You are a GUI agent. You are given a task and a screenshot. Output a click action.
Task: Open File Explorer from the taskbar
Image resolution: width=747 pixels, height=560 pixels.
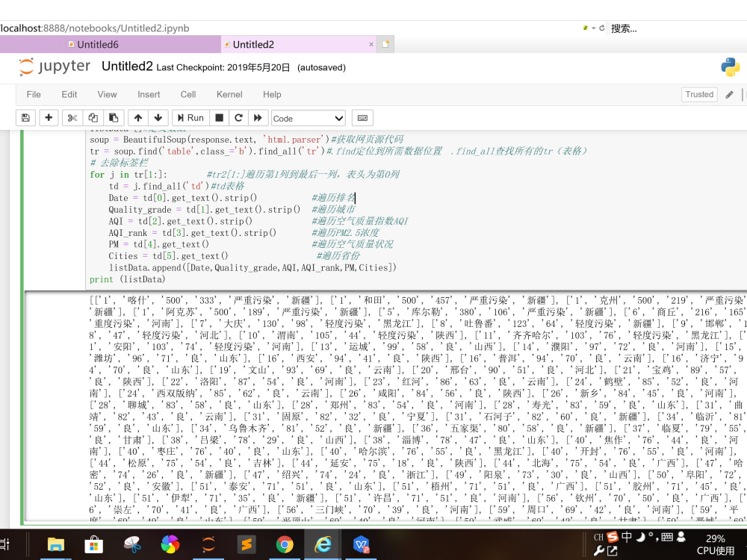(56, 544)
